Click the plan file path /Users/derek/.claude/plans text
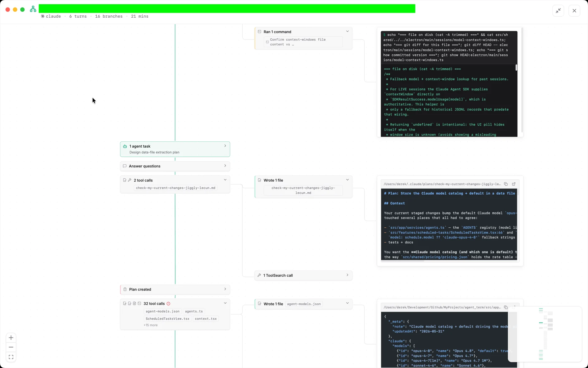This screenshot has width=588, height=368. [442, 184]
